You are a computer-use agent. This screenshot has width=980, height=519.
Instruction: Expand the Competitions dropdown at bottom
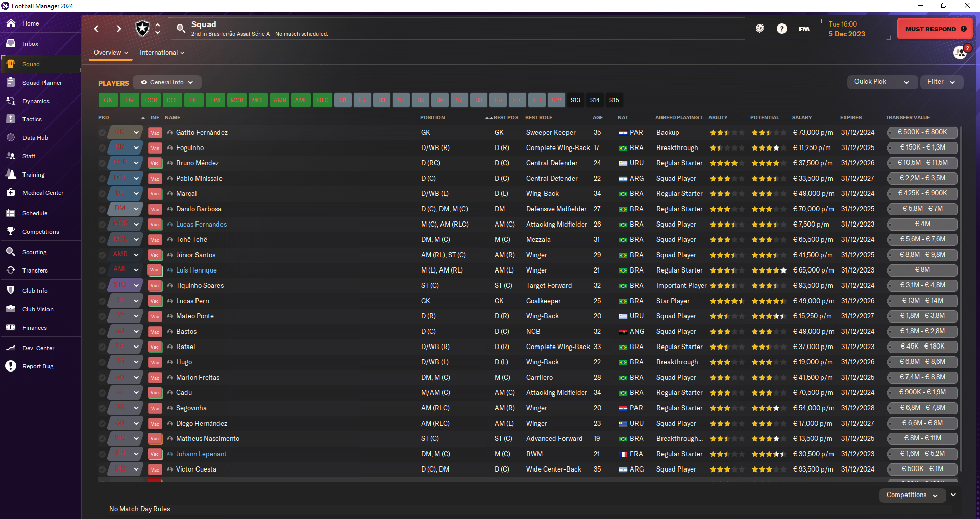[x=912, y=495]
